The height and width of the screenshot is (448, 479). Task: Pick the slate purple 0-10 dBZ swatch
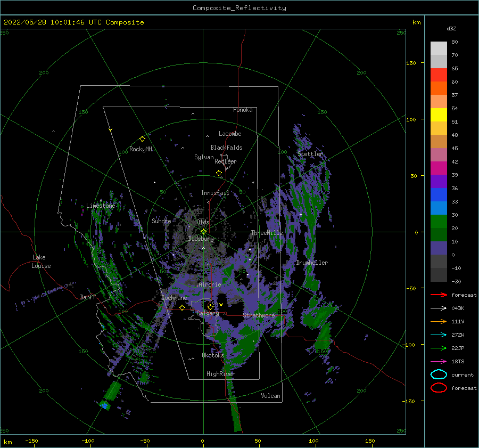click(439, 248)
